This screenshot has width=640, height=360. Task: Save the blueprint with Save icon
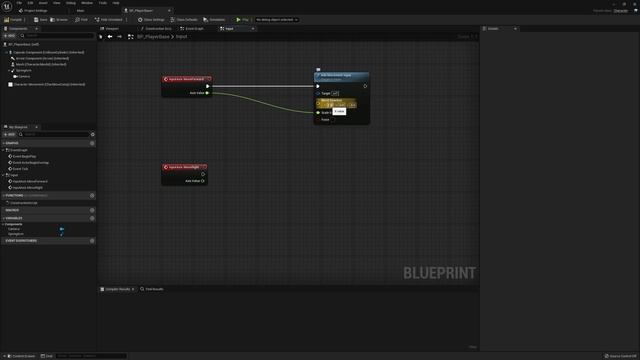40,20
